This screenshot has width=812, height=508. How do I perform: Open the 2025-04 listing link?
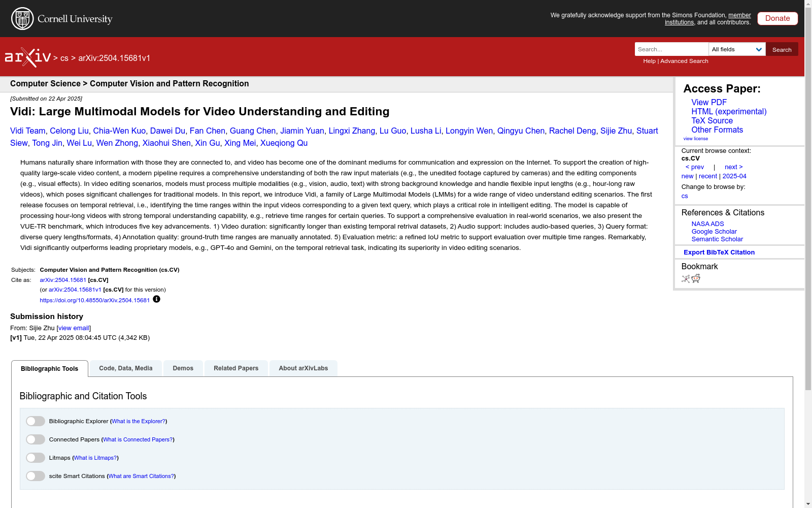click(734, 176)
